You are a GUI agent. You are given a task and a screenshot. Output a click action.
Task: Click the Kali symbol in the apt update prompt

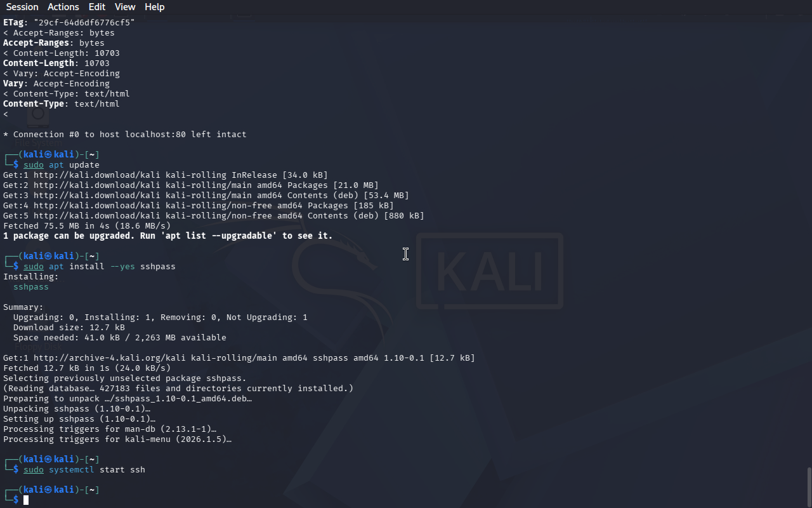click(49, 154)
